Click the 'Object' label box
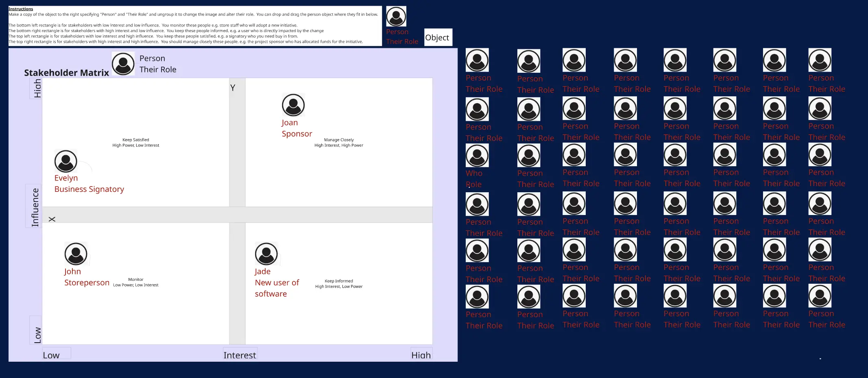 click(x=438, y=37)
